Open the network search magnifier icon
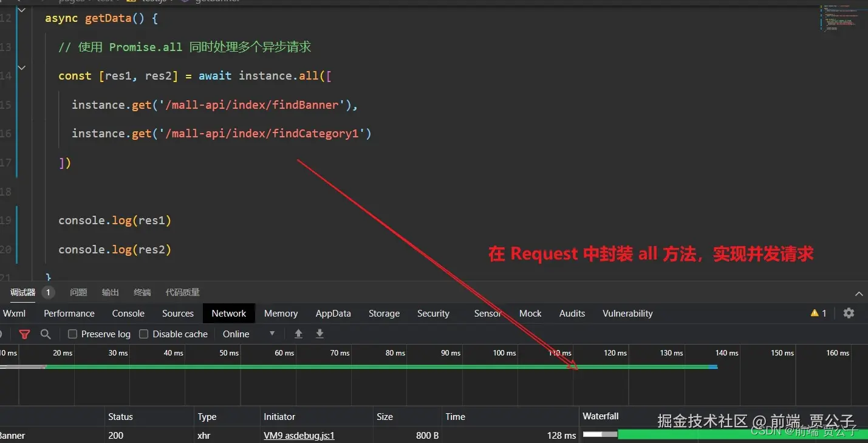Screen dimensions: 868x443 tap(46, 334)
